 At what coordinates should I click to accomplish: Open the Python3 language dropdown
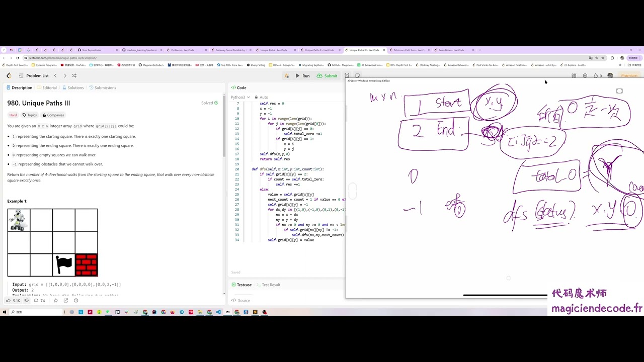coord(239,97)
